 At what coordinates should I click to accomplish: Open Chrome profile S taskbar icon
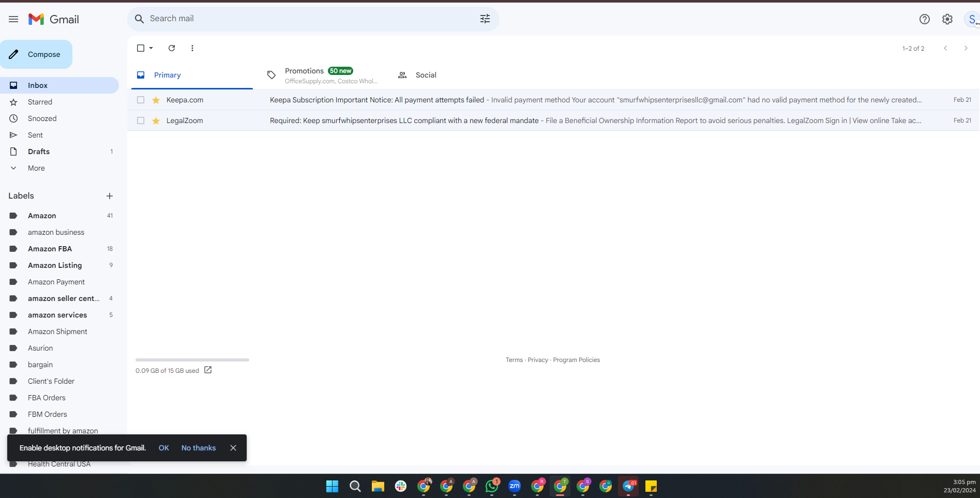583,486
